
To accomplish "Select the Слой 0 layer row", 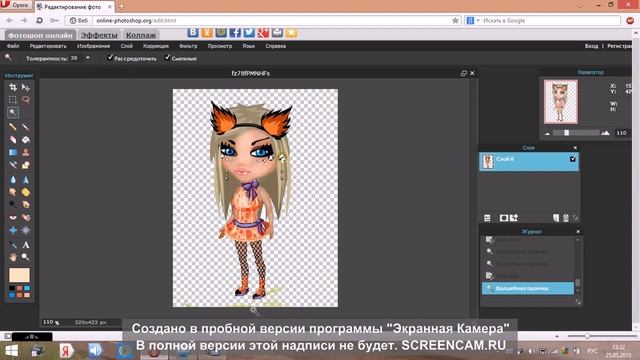I will (x=529, y=162).
